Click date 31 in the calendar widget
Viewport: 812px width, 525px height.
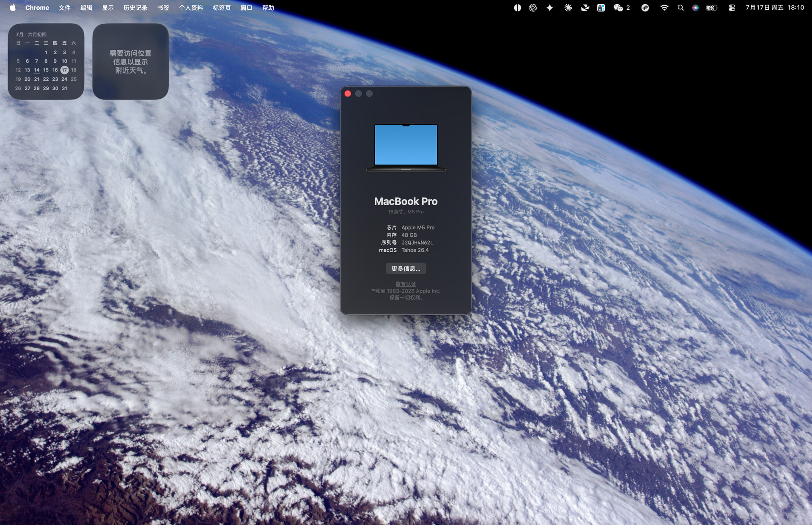pos(64,88)
